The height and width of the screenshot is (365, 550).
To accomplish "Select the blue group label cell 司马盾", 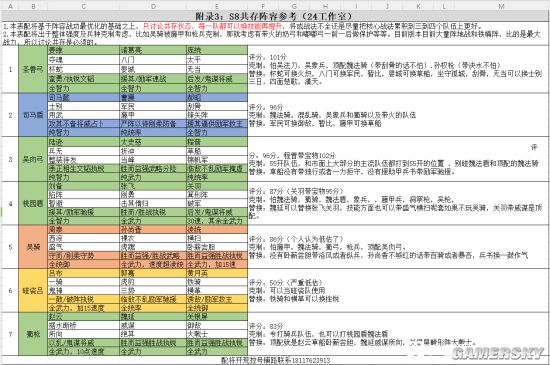I will [33, 115].
